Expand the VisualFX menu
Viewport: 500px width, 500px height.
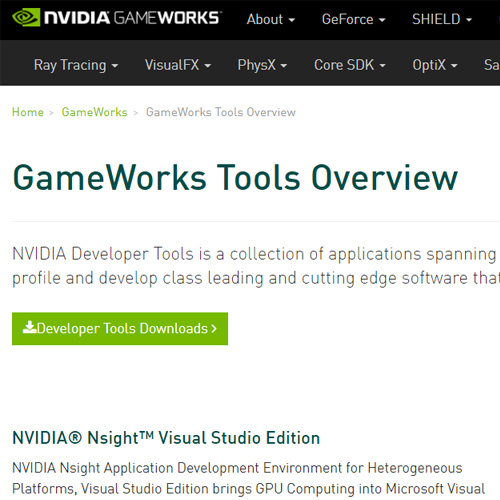[x=178, y=65]
